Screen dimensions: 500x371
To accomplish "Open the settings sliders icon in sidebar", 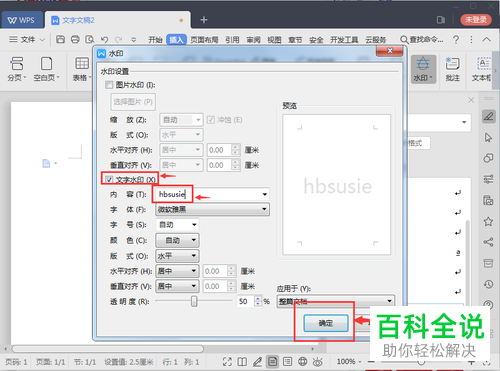I will [x=488, y=179].
